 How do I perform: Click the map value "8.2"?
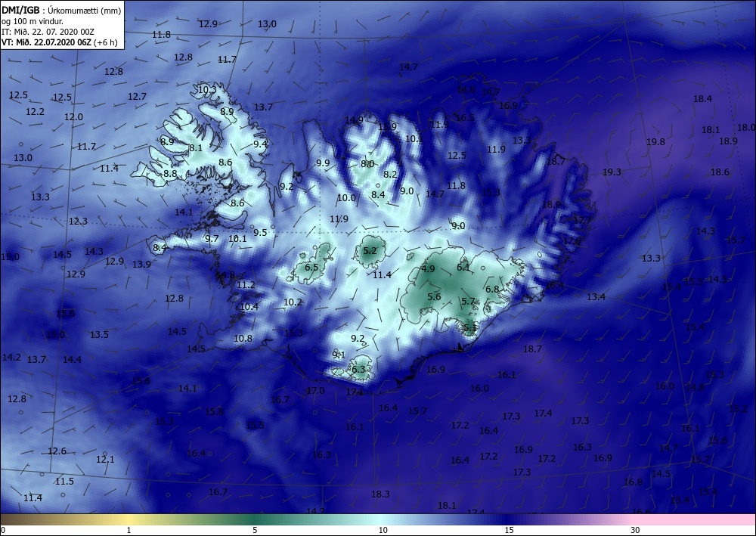(390, 175)
